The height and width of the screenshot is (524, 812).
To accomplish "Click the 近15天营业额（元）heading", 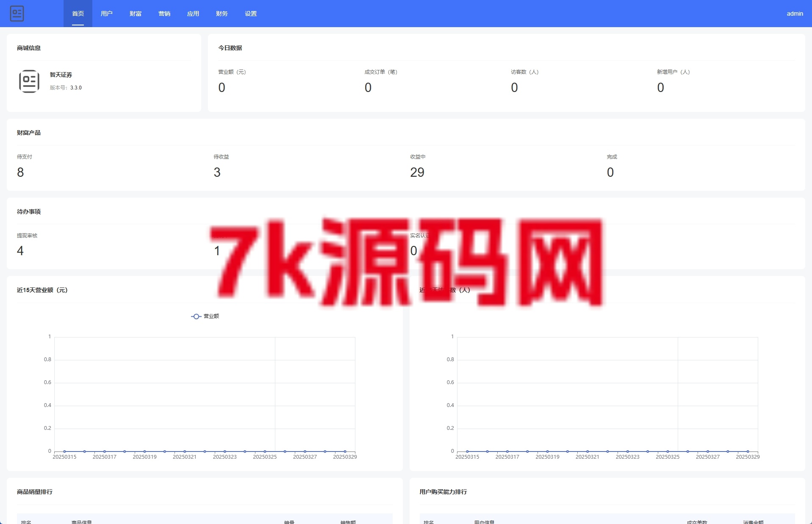I will click(42, 290).
